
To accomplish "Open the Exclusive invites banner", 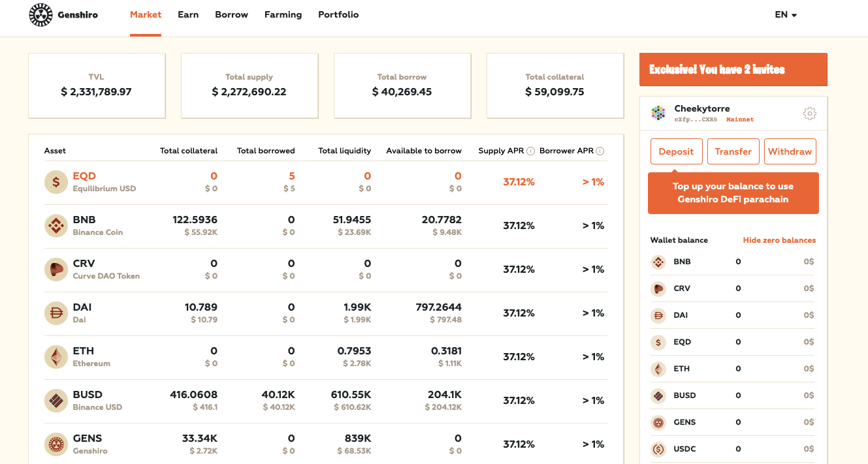I will (x=733, y=69).
